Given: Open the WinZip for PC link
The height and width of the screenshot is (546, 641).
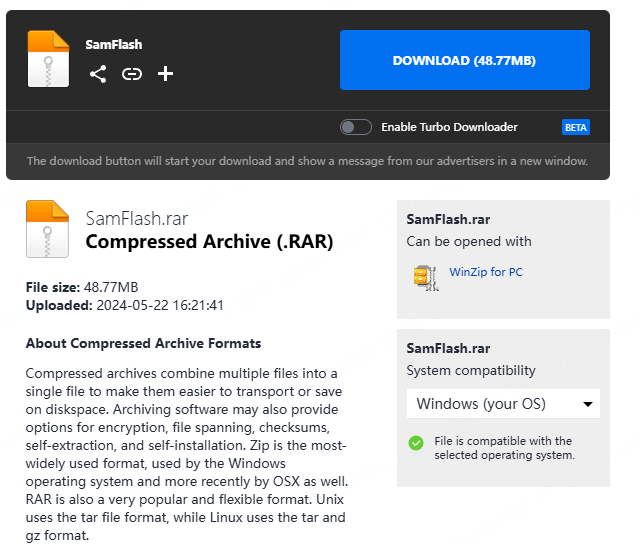Looking at the screenshot, I should 486,272.
